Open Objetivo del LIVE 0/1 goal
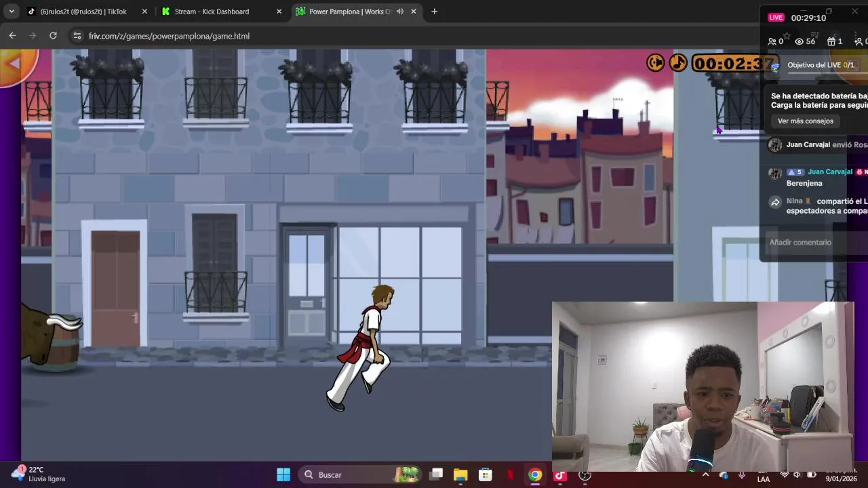This screenshot has width=868, height=488. tap(821, 65)
